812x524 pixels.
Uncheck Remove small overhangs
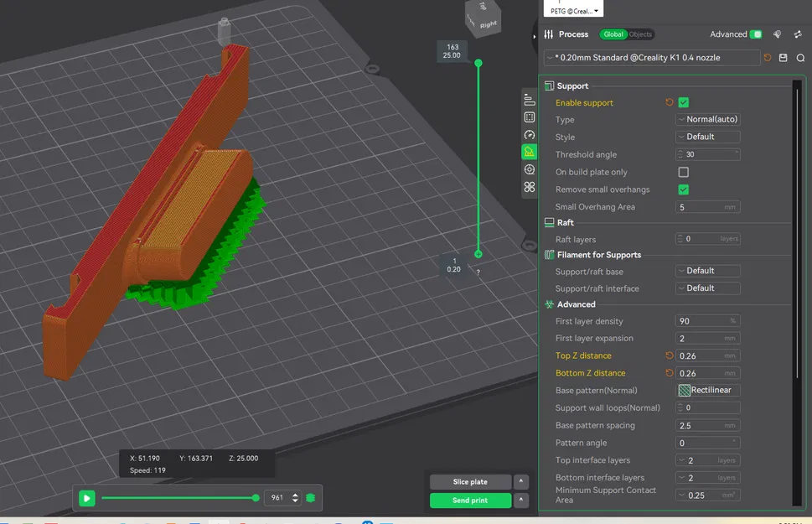pyautogui.click(x=684, y=189)
